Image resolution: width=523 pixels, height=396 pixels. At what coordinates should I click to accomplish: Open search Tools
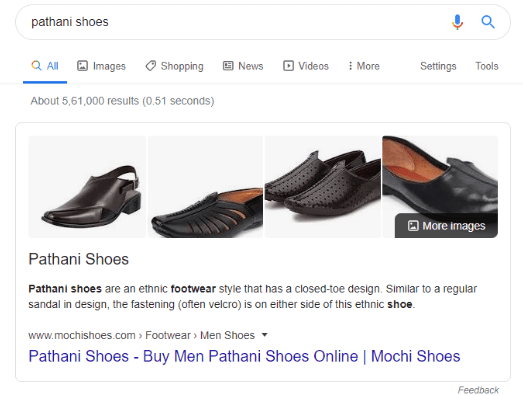pos(487,66)
